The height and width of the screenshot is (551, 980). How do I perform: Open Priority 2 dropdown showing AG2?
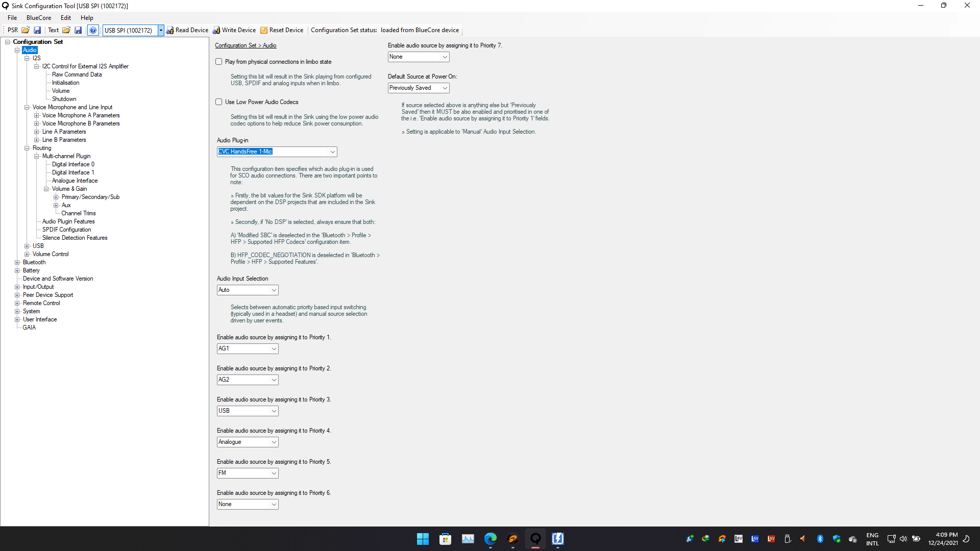248,380
